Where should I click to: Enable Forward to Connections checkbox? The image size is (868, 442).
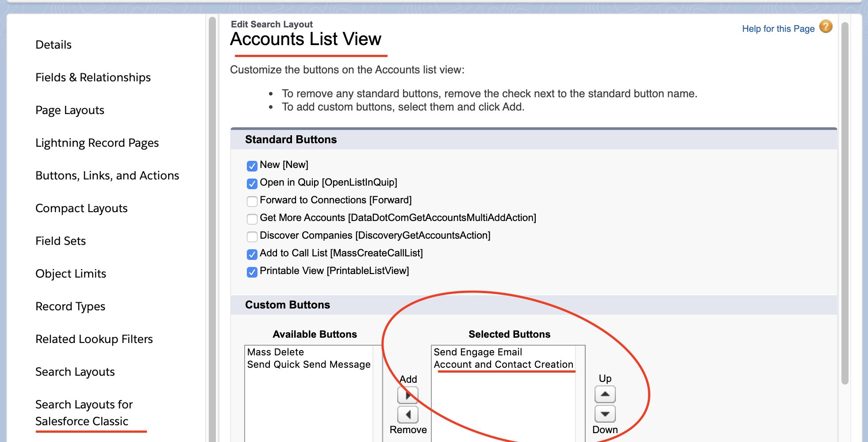(x=252, y=201)
